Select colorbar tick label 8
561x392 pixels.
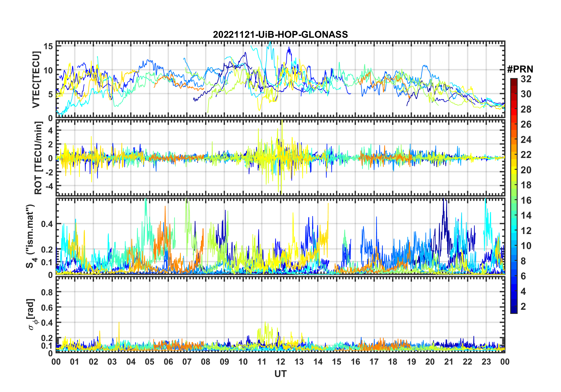[x=523, y=261]
